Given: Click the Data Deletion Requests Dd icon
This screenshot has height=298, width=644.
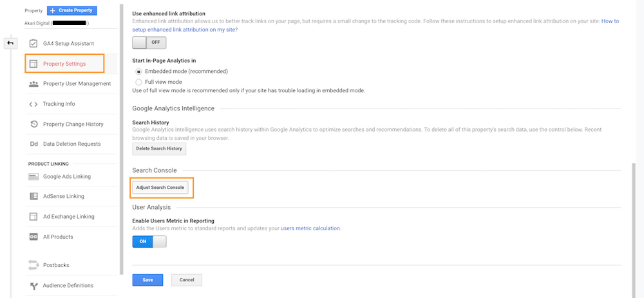Looking at the screenshot, I should (x=33, y=144).
